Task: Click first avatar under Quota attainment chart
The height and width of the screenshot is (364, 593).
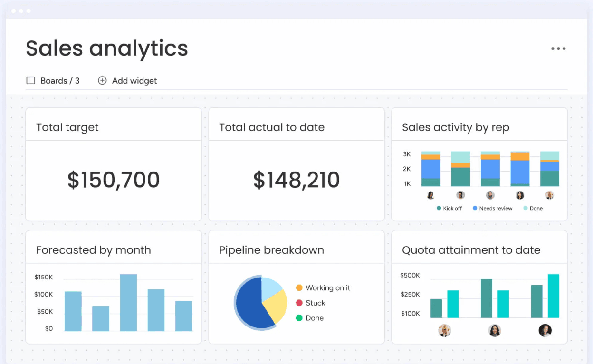Action: pyautogui.click(x=444, y=330)
